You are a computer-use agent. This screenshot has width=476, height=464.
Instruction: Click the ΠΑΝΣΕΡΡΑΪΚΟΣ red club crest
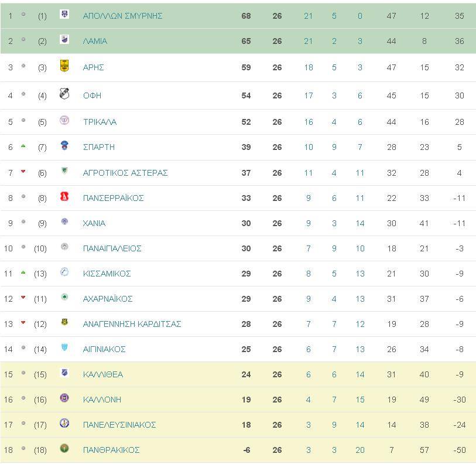coord(64,197)
